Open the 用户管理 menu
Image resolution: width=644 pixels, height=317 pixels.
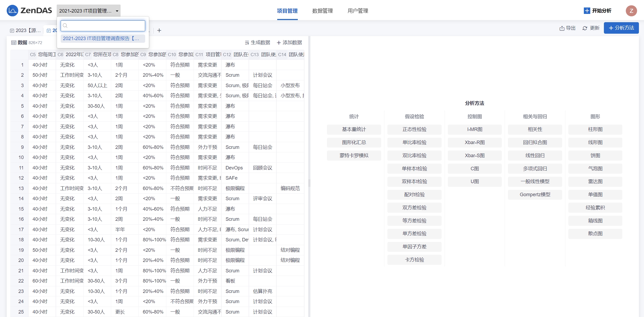point(358,11)
